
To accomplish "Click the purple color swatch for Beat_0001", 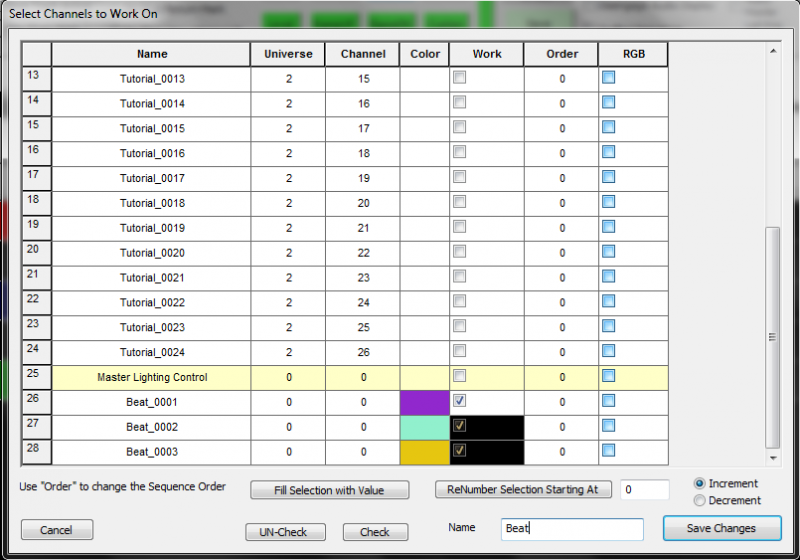I will [x=424, y=402].
